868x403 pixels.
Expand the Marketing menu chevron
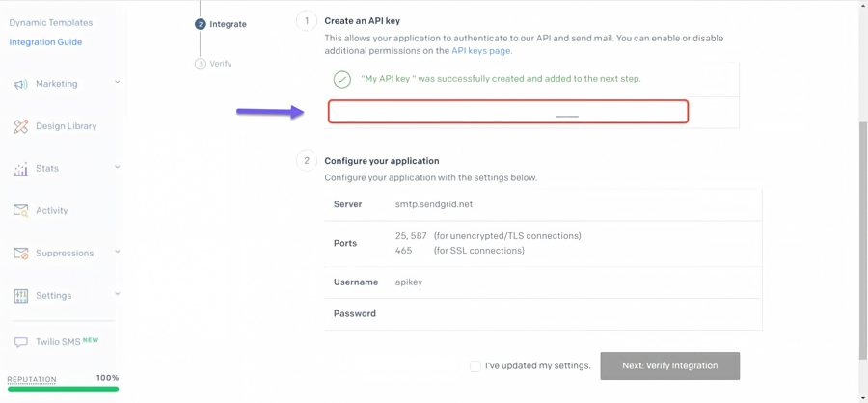tap(117, 83)
